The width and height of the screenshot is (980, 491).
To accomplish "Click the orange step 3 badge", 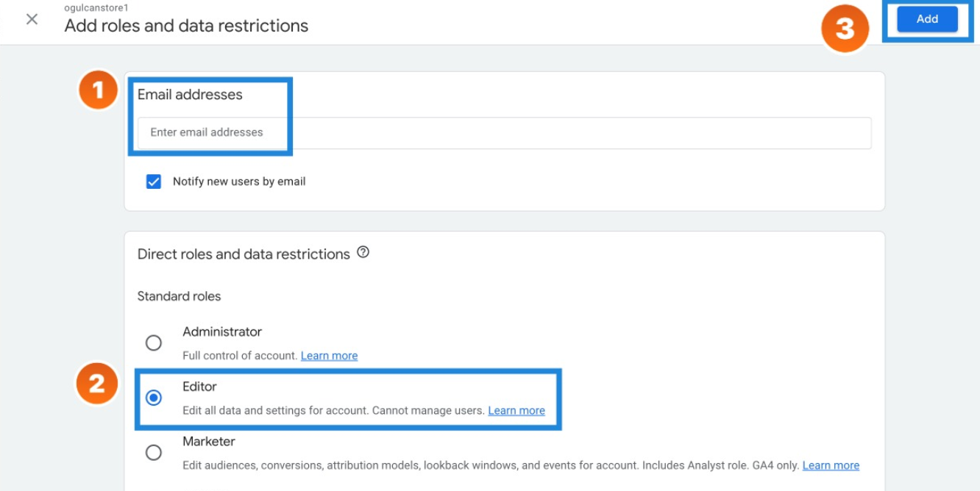I will coord(845,29).
